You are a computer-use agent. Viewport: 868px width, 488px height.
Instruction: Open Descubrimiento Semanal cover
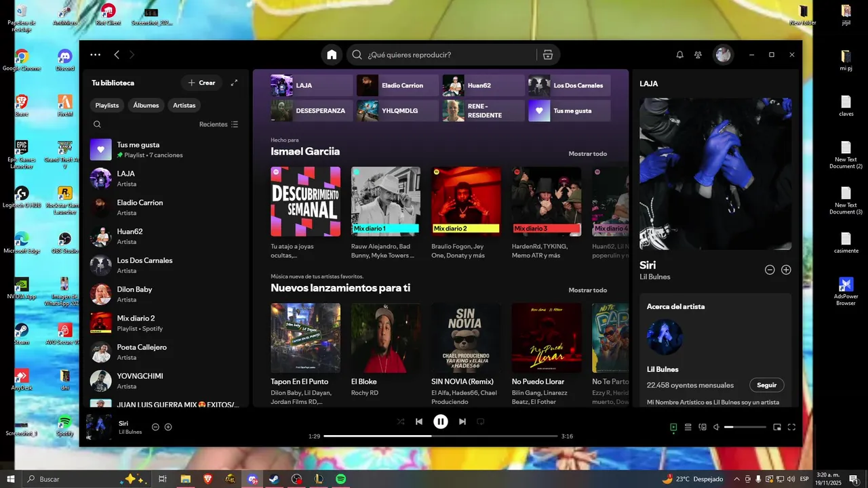click(x=305, y=201)
